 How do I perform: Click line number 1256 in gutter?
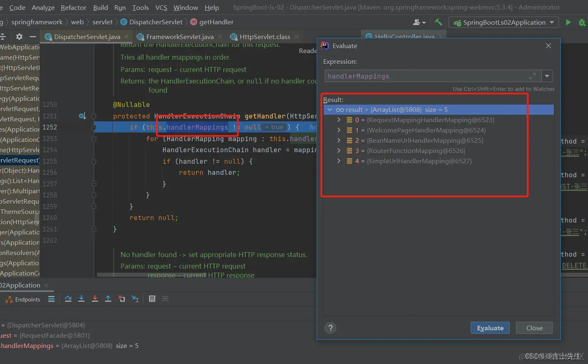(50, 173)
